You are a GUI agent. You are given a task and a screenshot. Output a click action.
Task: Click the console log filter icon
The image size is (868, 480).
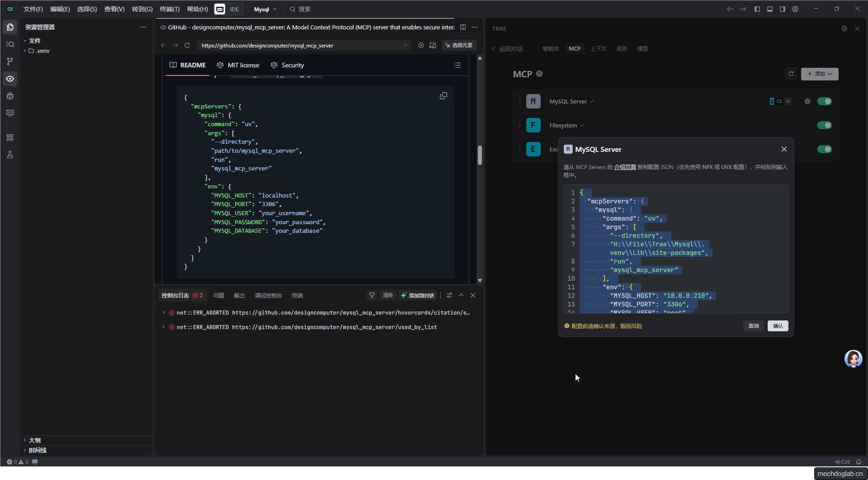pyautogui.click(x=372, y=295)
